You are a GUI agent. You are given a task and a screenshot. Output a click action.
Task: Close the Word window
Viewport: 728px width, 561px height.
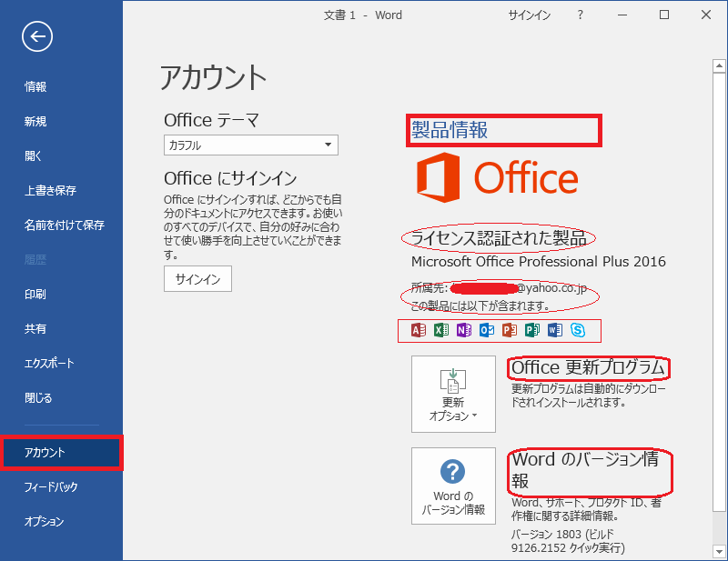pyautogui.click(x=706, y=15)
